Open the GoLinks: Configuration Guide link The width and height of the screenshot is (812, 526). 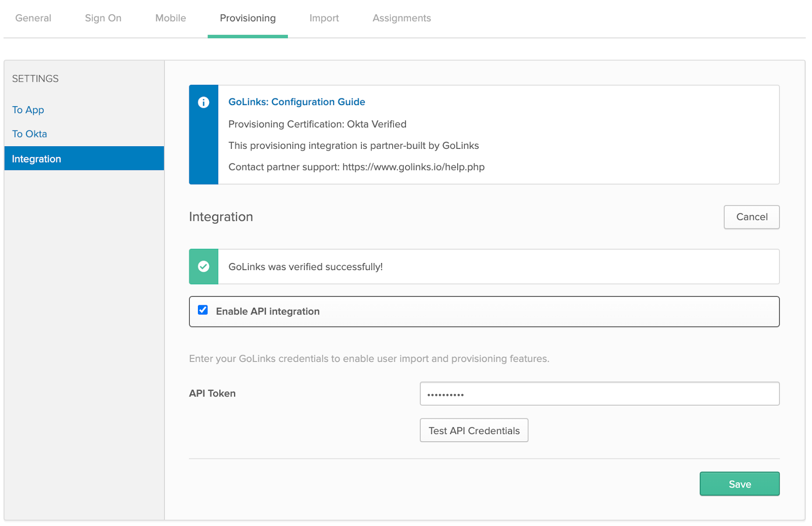pyautogui.click(x=297, y=102)
